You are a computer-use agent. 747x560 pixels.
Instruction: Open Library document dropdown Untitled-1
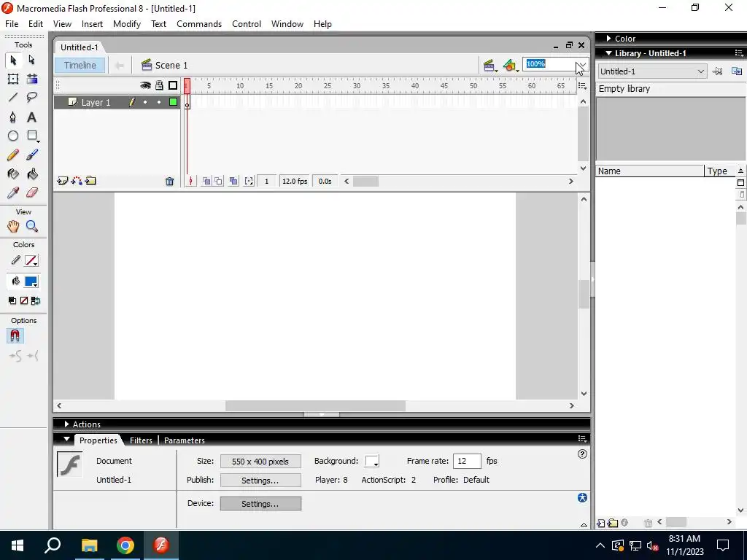652,71
